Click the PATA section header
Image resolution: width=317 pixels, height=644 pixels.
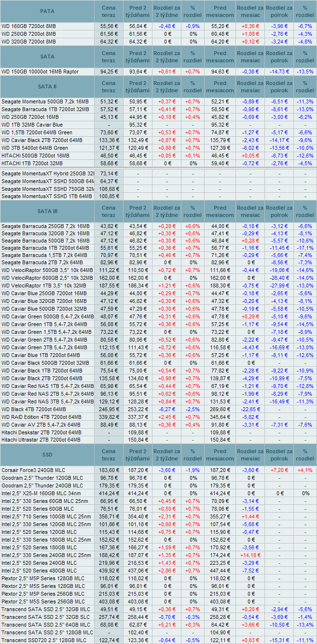(47, 11)
